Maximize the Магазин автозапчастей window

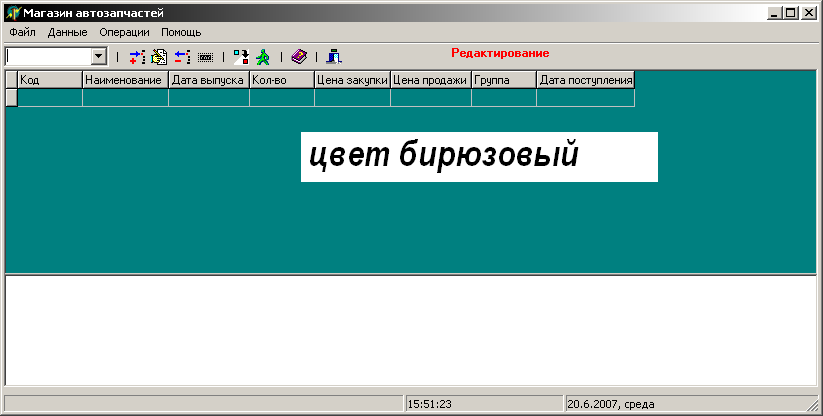pos(790,13)
